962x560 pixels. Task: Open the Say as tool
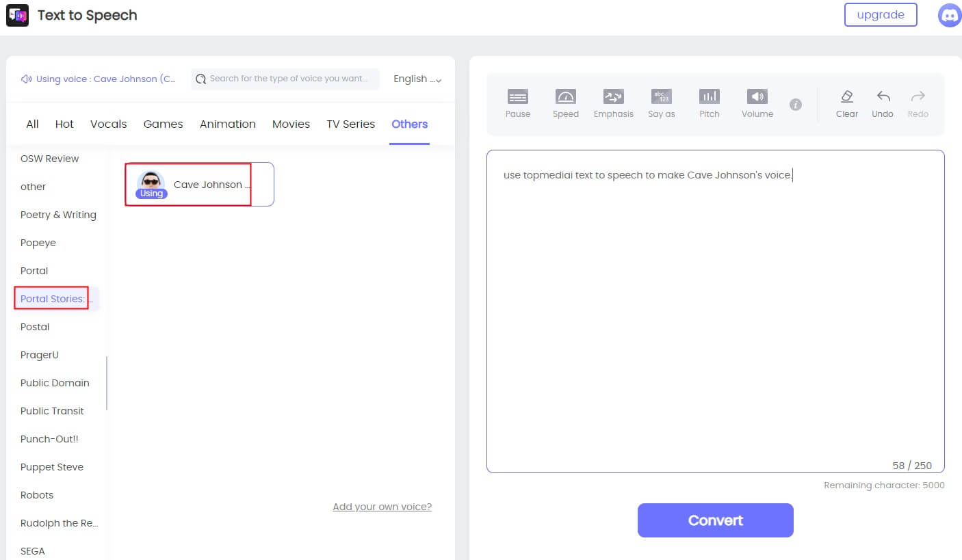(x=662, y=104)
